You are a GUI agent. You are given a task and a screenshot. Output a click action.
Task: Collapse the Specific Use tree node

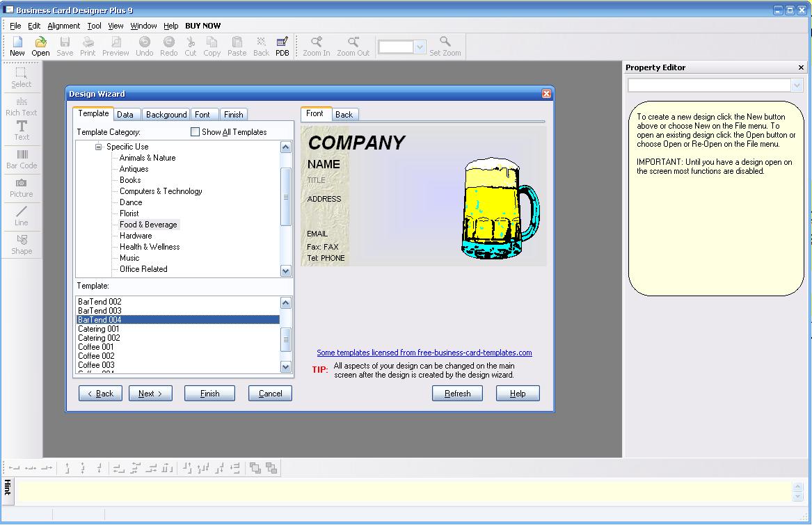[98, 147]
